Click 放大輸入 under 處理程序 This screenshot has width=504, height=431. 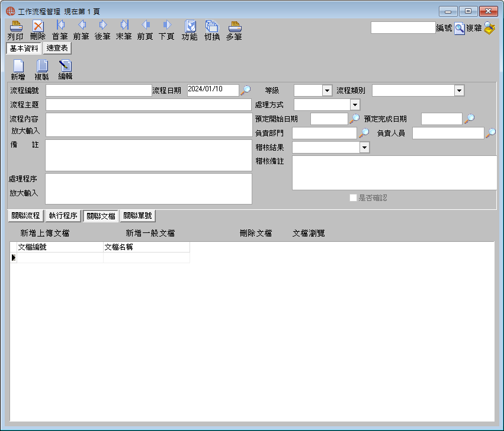(x=24, y=193)
